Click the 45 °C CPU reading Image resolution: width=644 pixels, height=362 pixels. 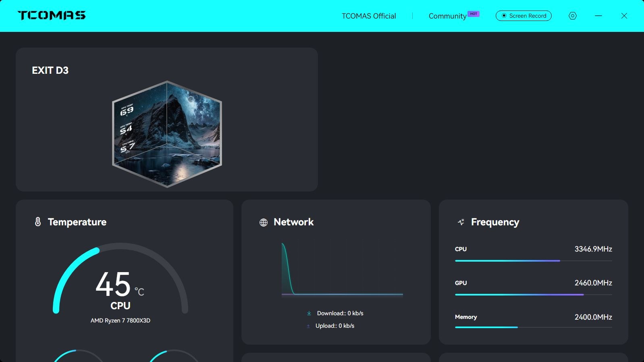pos(120,285)
